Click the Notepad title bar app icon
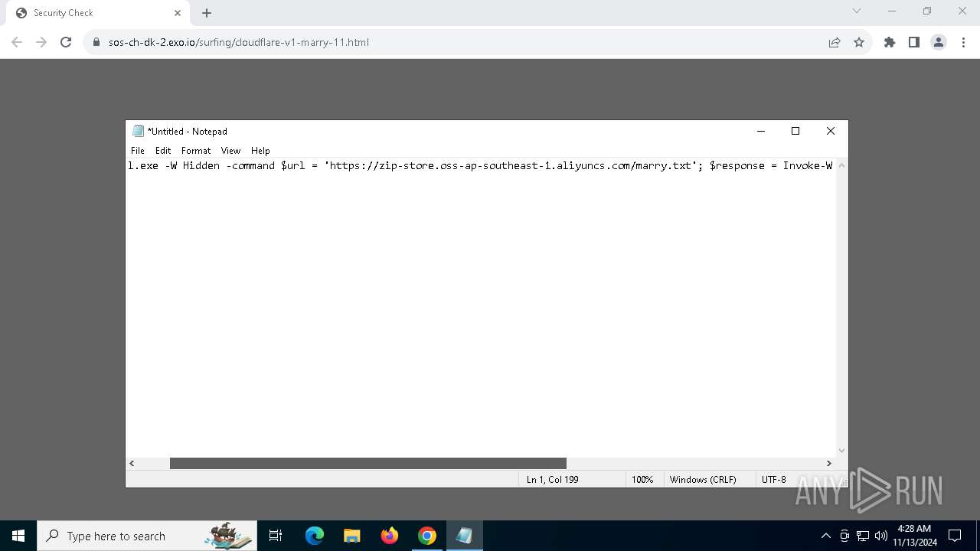The width and height of the screenshot is (980, 551). [x=138, y=131]
